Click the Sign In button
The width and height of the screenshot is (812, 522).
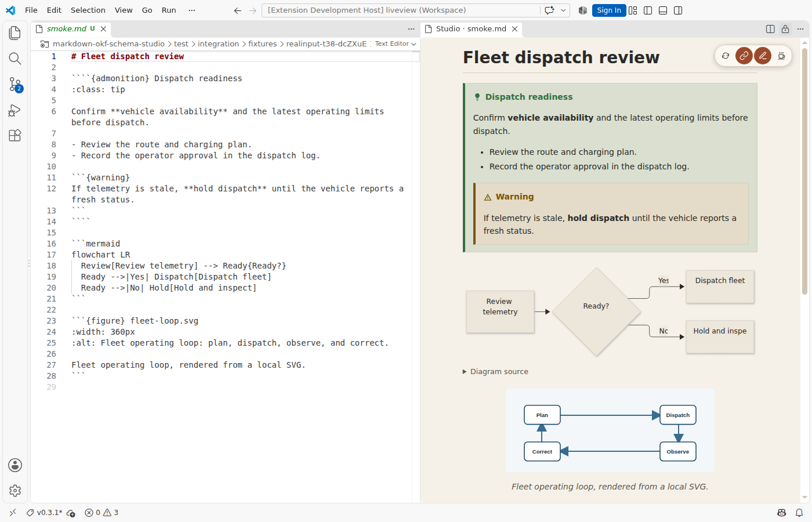point(609,10)
